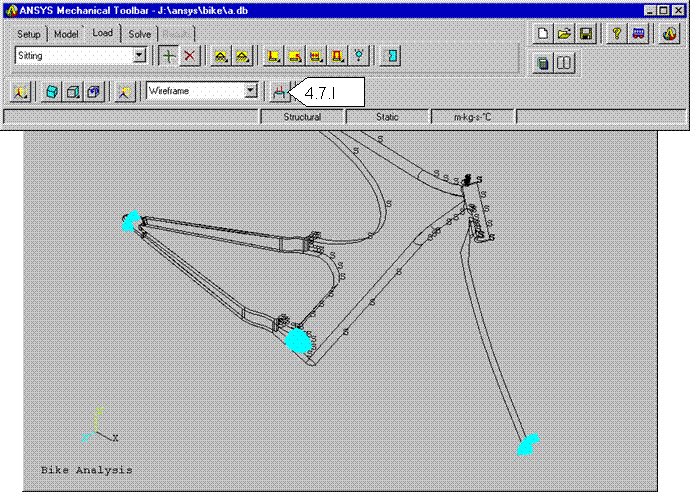Image resolution: width=690 pixels, height=492 pixels.
Task: Click the New file icon
Action: coord(543,34)
